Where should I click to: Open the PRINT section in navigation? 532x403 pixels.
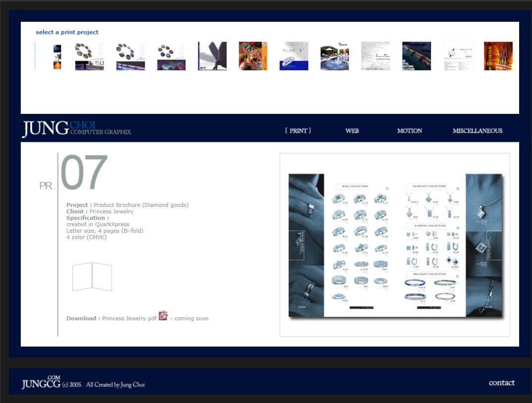tap(298, 131)
